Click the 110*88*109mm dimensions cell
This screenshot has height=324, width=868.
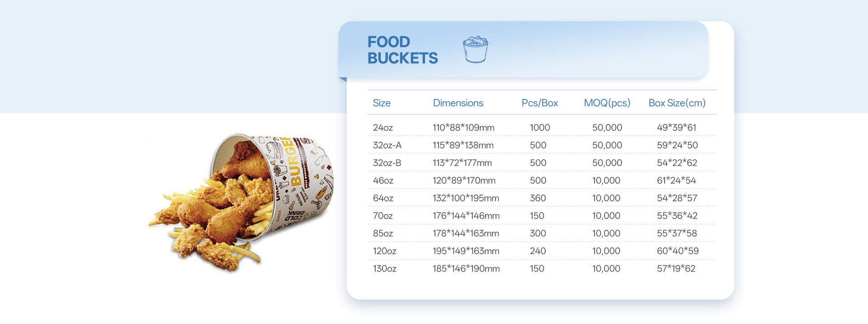[x=463, y=128]
